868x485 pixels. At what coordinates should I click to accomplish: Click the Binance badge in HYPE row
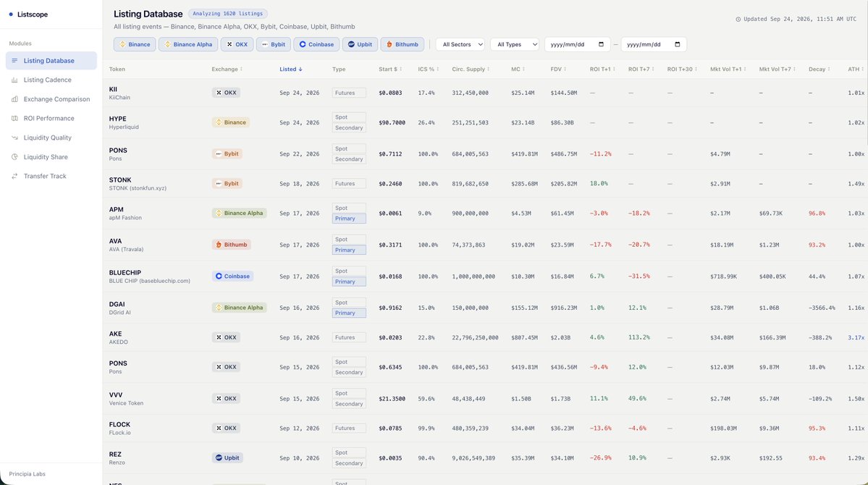point(230,122)
